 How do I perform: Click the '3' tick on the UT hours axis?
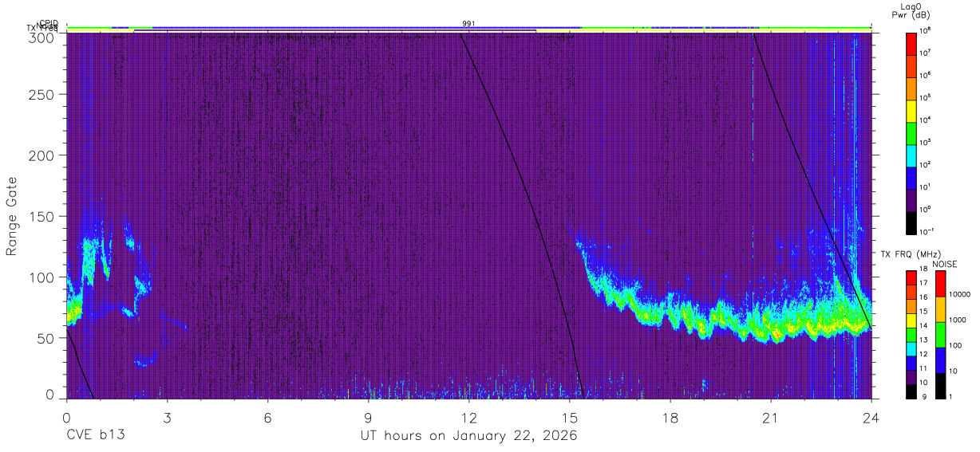(167, 417)
